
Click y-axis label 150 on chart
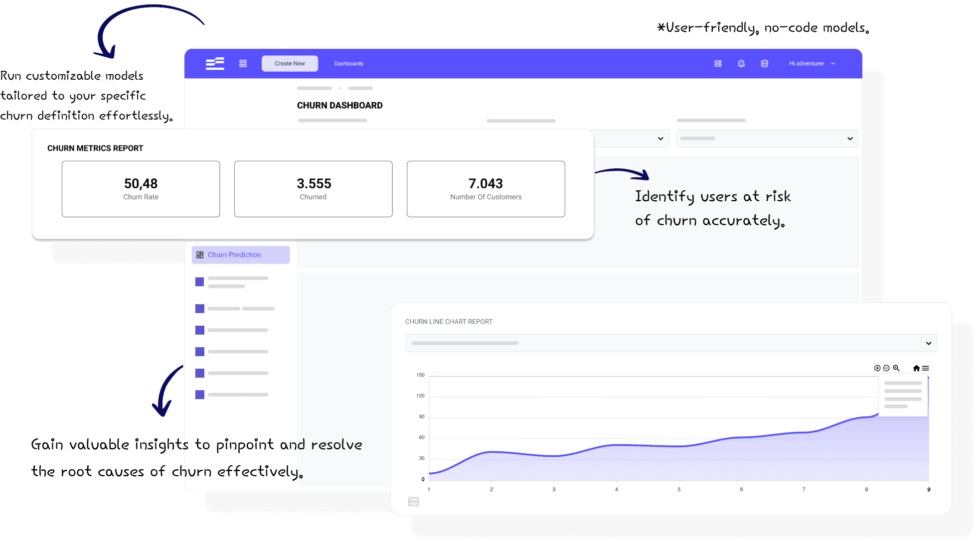421,375
